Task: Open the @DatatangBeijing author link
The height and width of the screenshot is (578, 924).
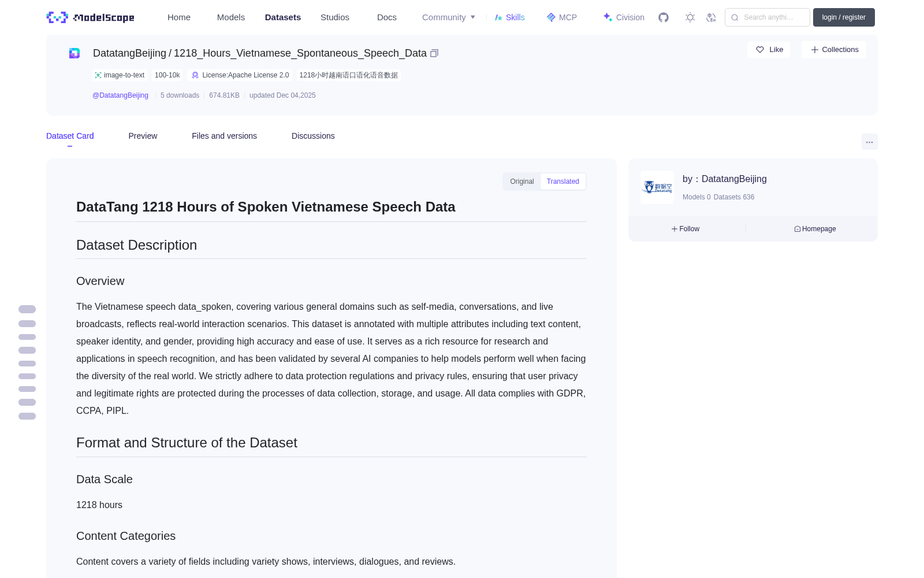Action: [120, 95]
